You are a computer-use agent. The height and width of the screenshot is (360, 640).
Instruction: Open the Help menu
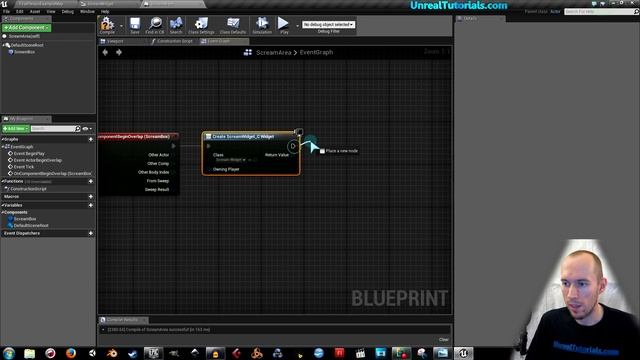105,11
